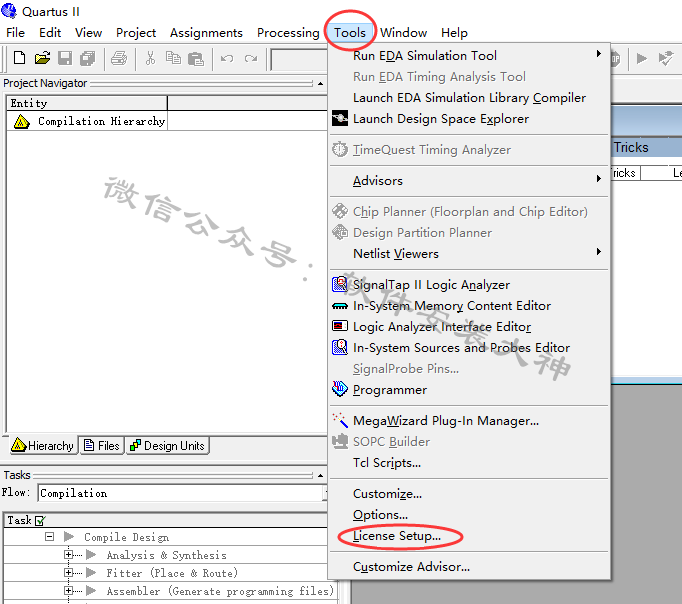Click the Analysis checkmark toolbar icon
This screenshot has height=604, width=682.
(x=665, y=58)
